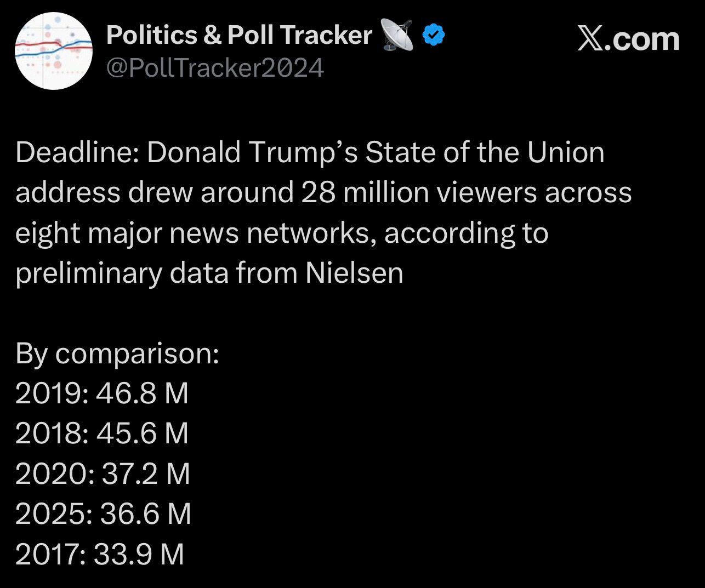Open the Politics & Poll Tracker display name
The height and width of the screenshot is (588, 705).
click(239, 36)
